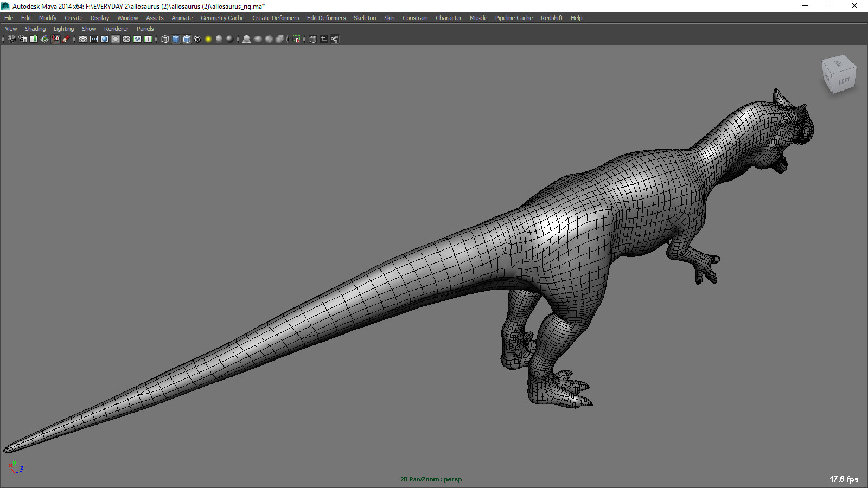Open the Modify menu
Image resolution: width=868 pixels, height=488 pixels.
[48, 18]
